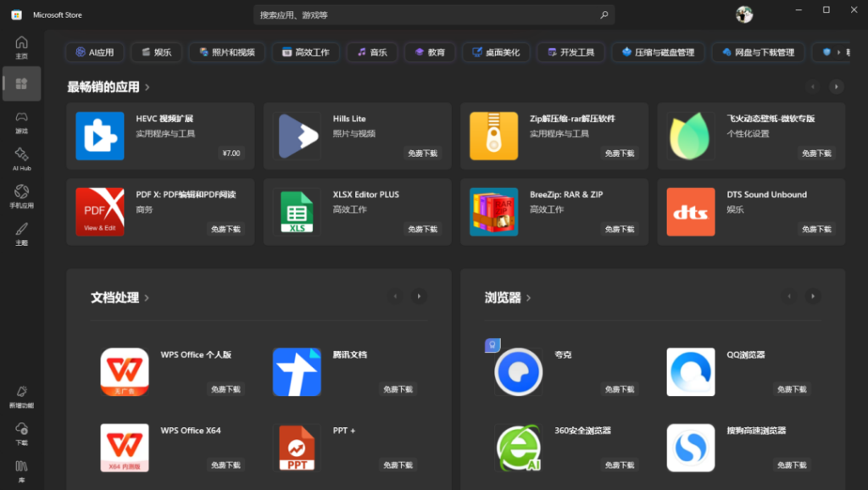Show next page of 最畅销的应用
The height and width of the screenshot is (490, 868).
click(836, 86)
